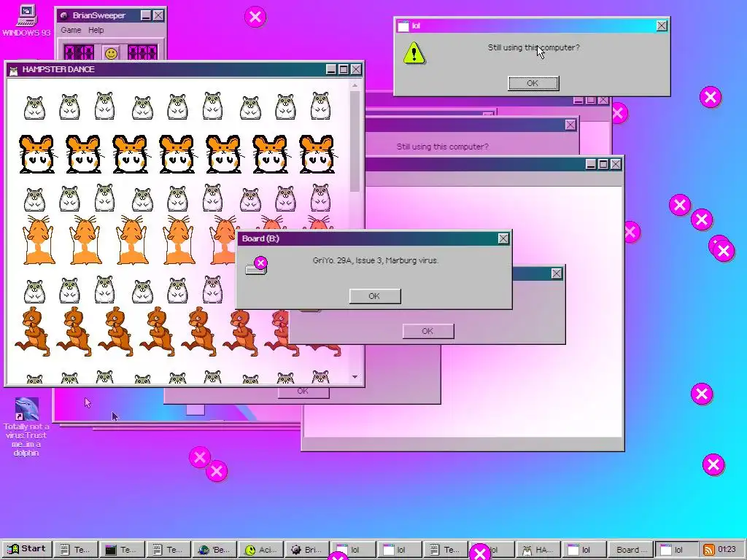Close the Board (B:) dialog

pyautogui.click(x=503, y=238)
